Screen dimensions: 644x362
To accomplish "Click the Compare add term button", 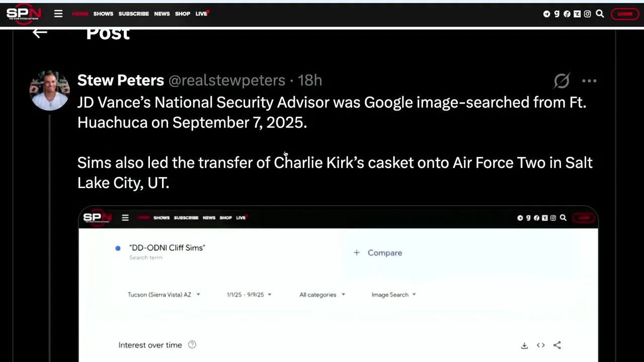I will pyautogui.click(x=378, y=253).
